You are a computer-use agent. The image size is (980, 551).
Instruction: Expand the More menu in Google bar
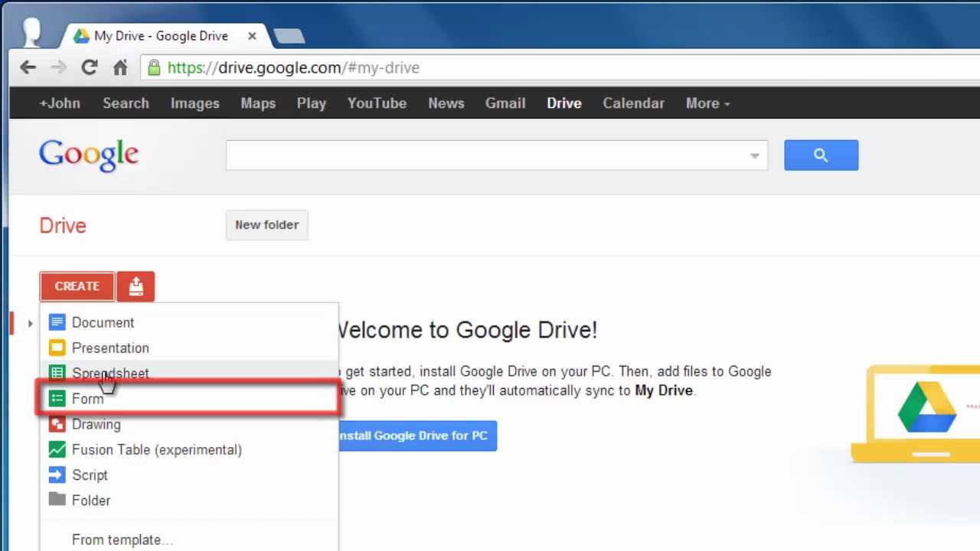[707, 103]
